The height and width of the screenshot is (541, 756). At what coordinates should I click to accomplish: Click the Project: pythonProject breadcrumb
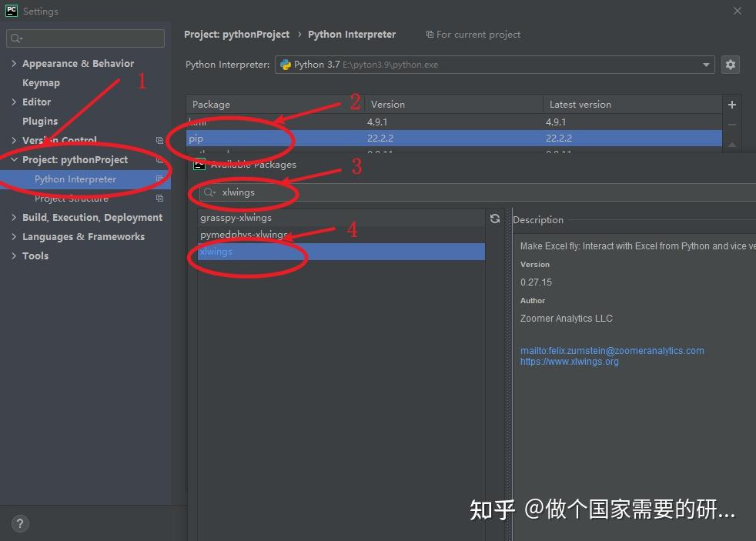237,34
